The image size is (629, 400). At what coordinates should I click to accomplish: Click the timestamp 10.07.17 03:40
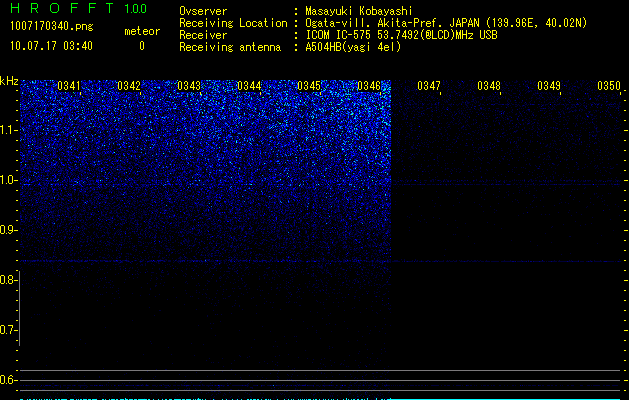51,46
